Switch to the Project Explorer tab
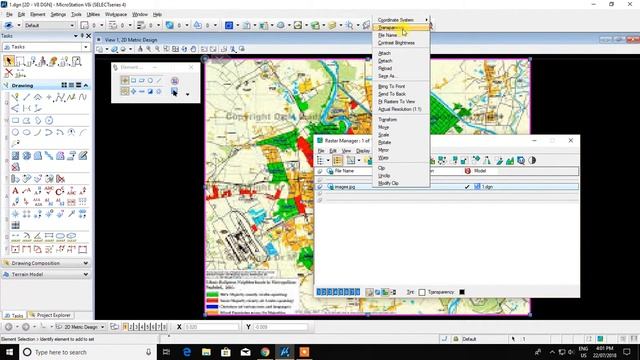Viewport: 640px width, 360px height. point(50,315)
